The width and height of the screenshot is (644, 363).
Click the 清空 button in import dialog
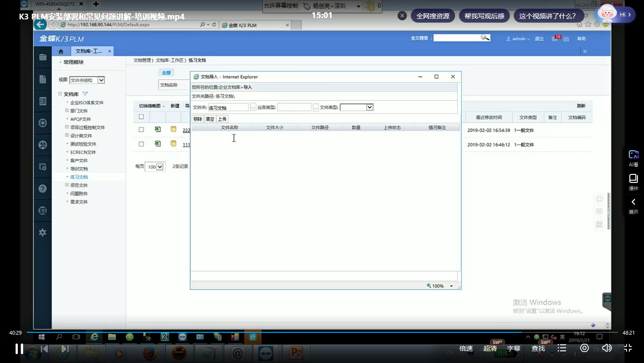[210, 119]
